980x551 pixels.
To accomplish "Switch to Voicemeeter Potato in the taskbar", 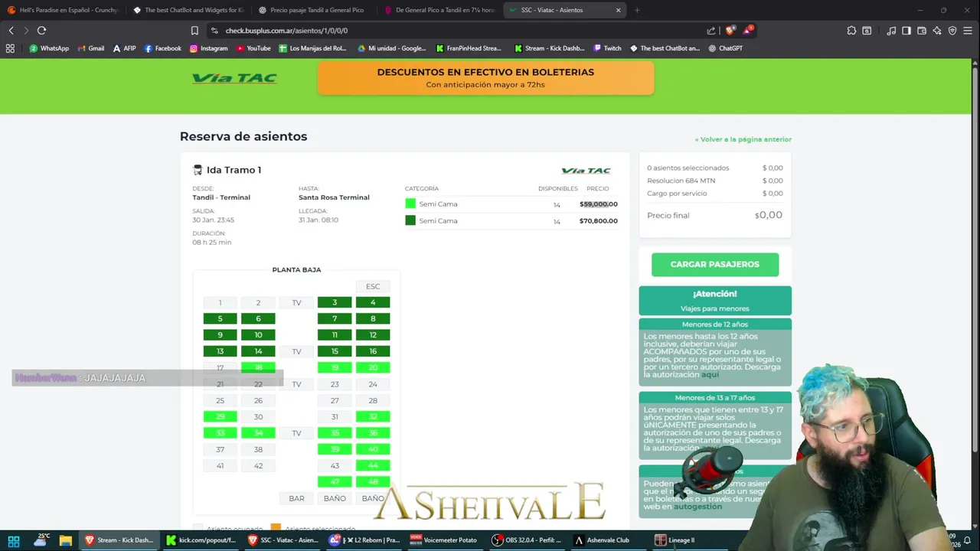I will pyautogui.click(x=444, y=540).
